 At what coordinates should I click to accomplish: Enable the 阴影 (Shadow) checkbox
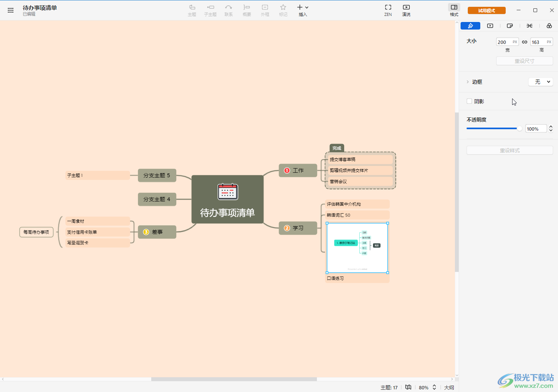469,101
